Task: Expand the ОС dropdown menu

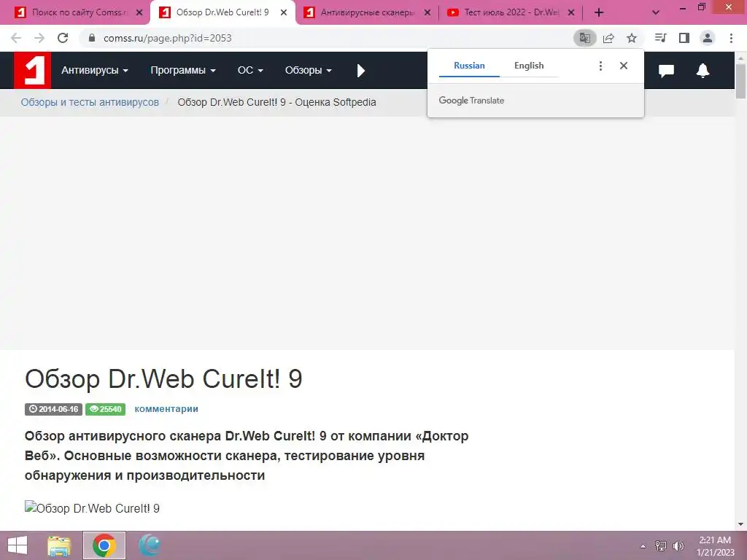Action: point(250,71)
